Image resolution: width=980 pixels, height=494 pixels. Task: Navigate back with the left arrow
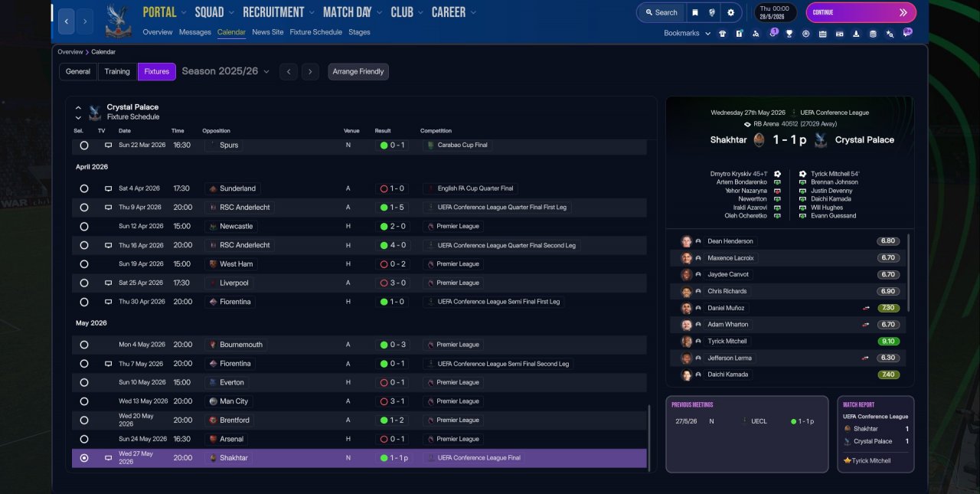tap(67, 21)
